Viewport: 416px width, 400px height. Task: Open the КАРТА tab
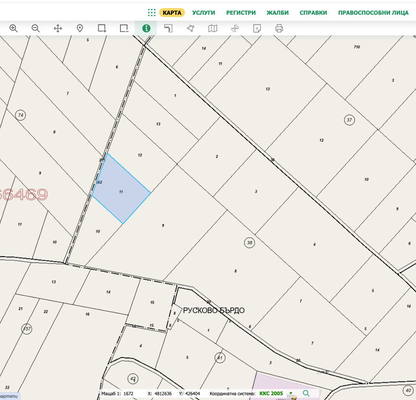click(172, 13)
